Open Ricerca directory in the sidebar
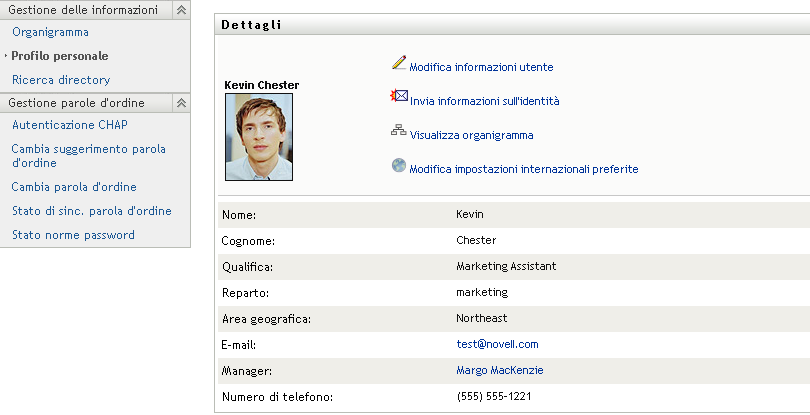Viewport: 810px width, 415px height. [61, 79]
